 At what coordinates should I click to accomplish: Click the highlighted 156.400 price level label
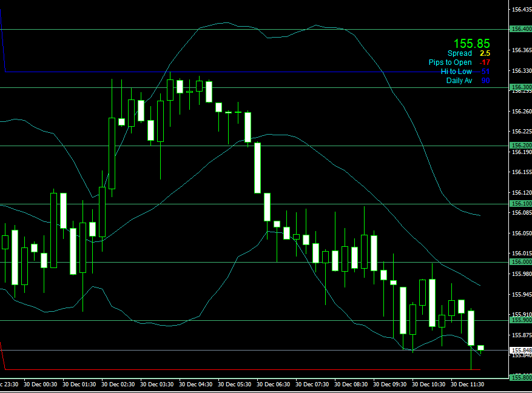pos(521,29)
